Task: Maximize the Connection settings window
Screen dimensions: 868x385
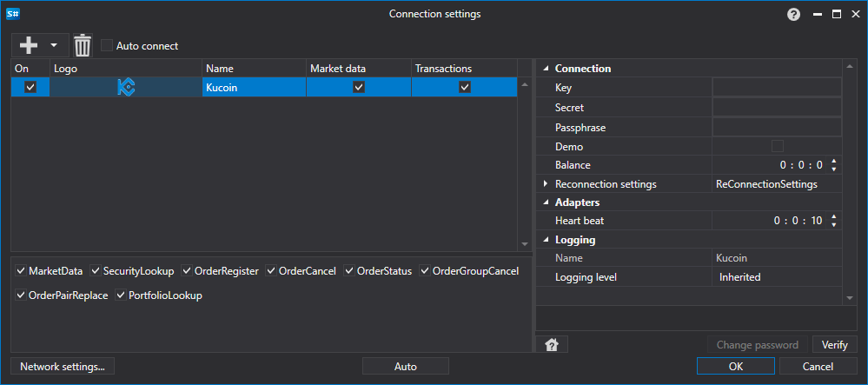Action: [x=836, y=15]
